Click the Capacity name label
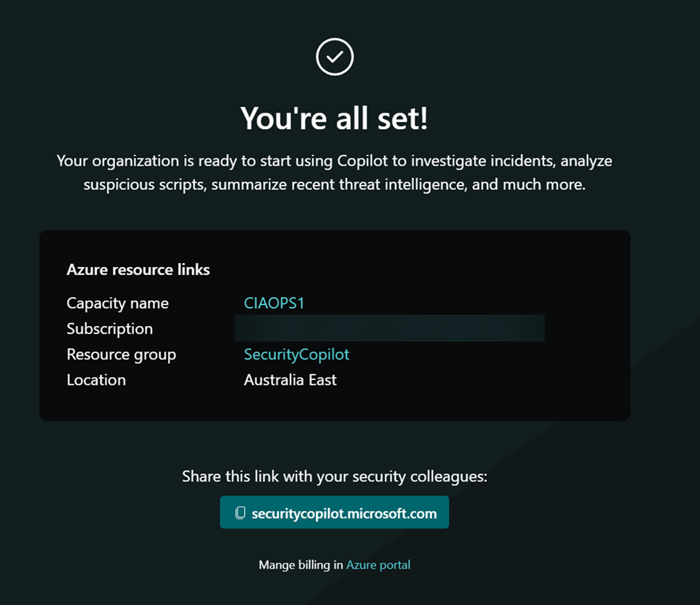 tap(117, 302)
